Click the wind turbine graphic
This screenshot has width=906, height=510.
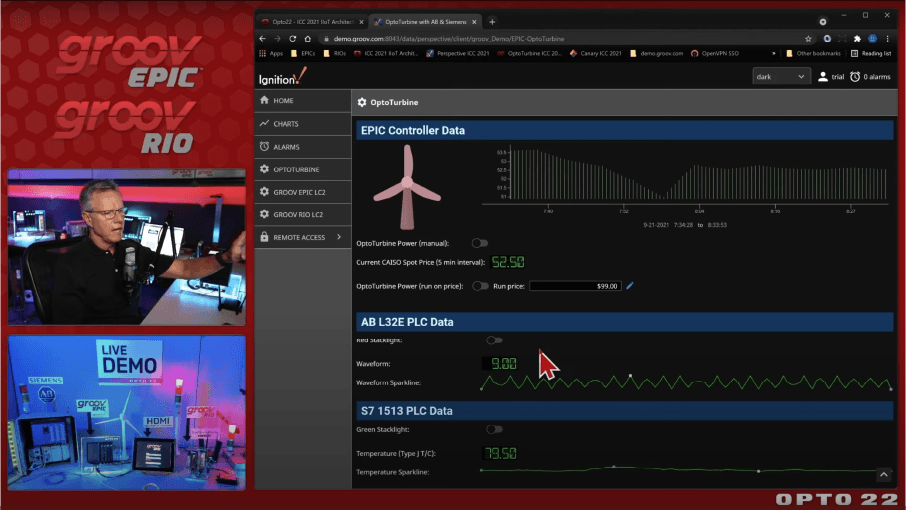click(407, 187)
